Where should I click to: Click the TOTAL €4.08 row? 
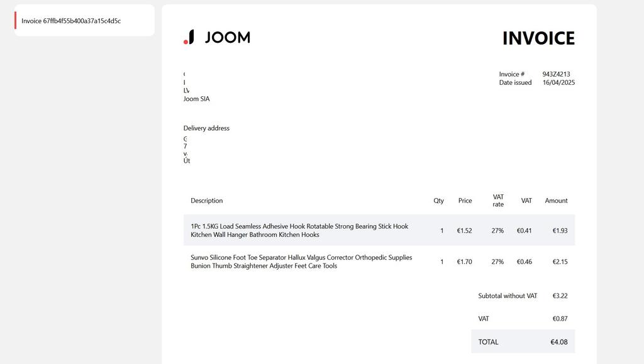tap(523, 342)
